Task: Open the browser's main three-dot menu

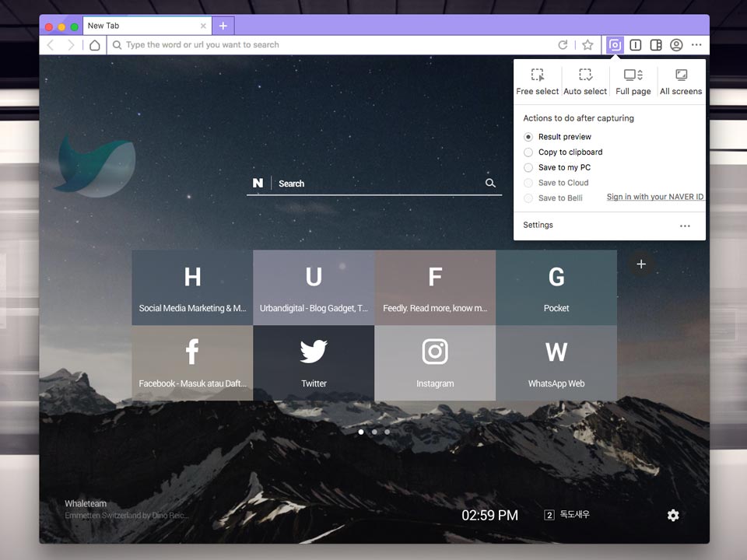Action: pyautogui.click(x=696, y=45)
